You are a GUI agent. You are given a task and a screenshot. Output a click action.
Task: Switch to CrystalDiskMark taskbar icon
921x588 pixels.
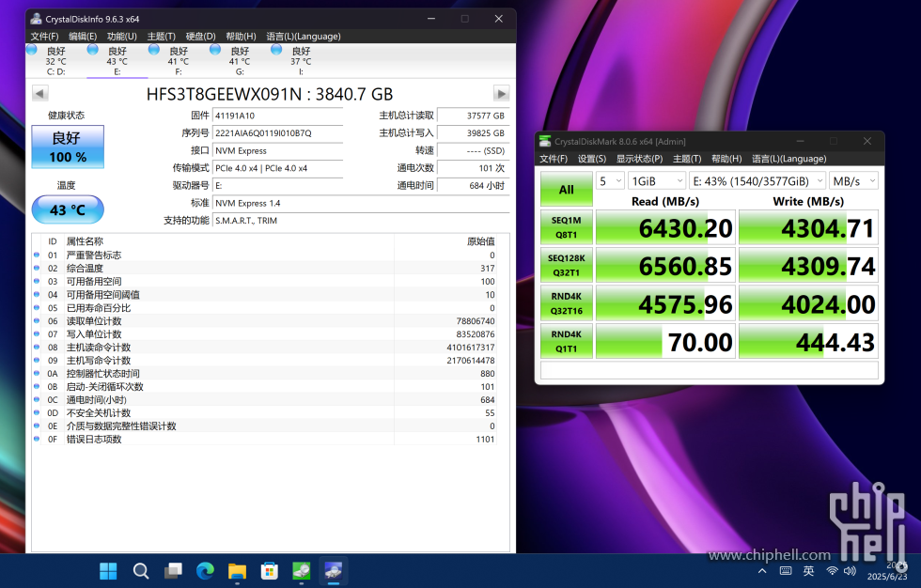(x=302, y=570)
